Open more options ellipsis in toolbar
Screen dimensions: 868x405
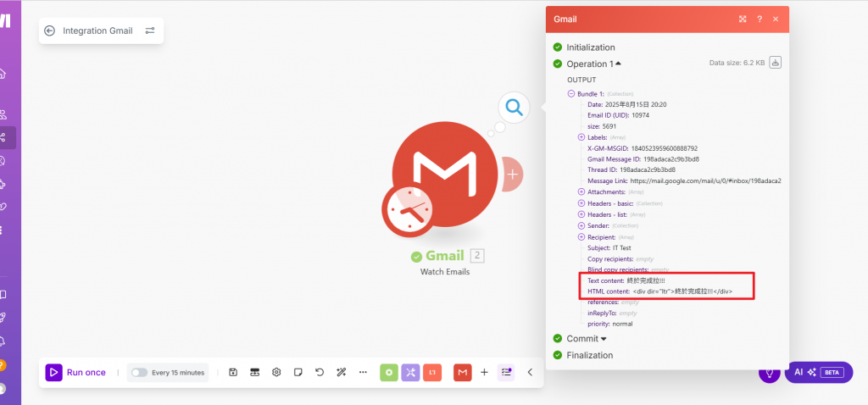363,372
